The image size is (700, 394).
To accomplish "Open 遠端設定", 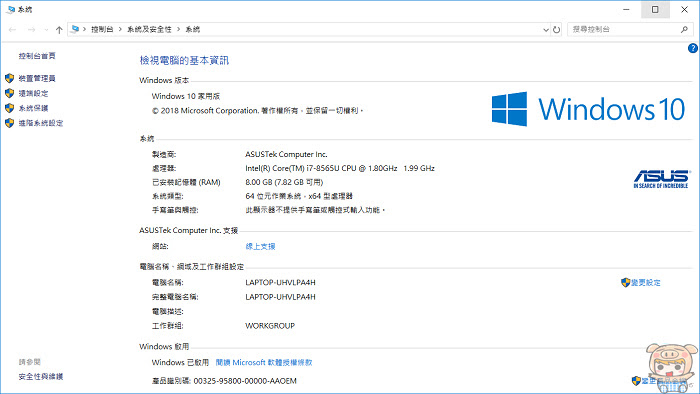I will point(33,93).
